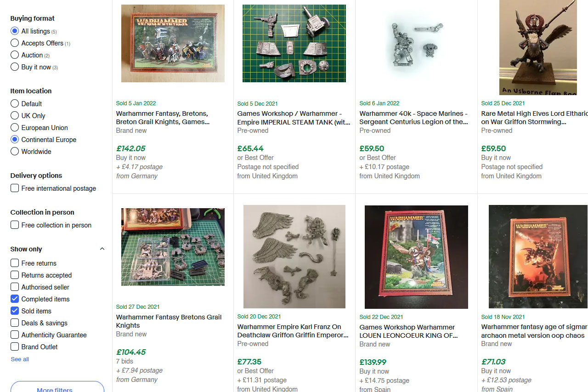Uncheck the Sold items filter
The image size is (588, 392).
[31, 311]
